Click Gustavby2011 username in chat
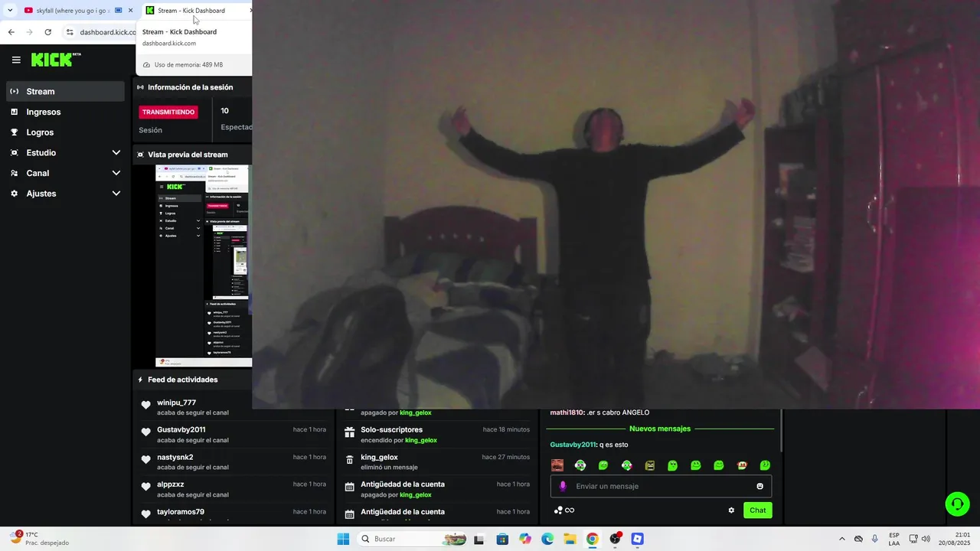The image size is (980, 551). coord(573,445)
